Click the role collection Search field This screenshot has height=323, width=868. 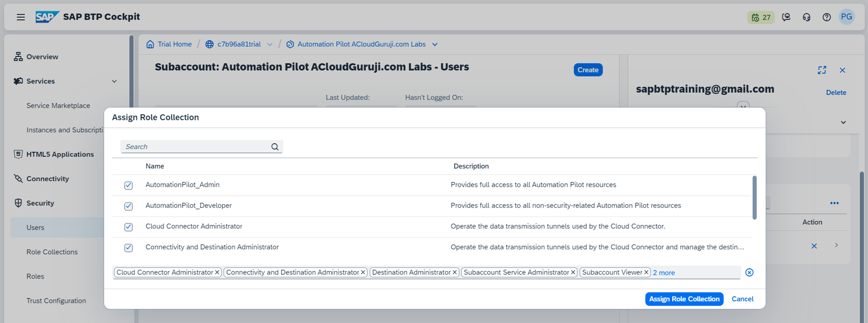click(x=196, y=147)
